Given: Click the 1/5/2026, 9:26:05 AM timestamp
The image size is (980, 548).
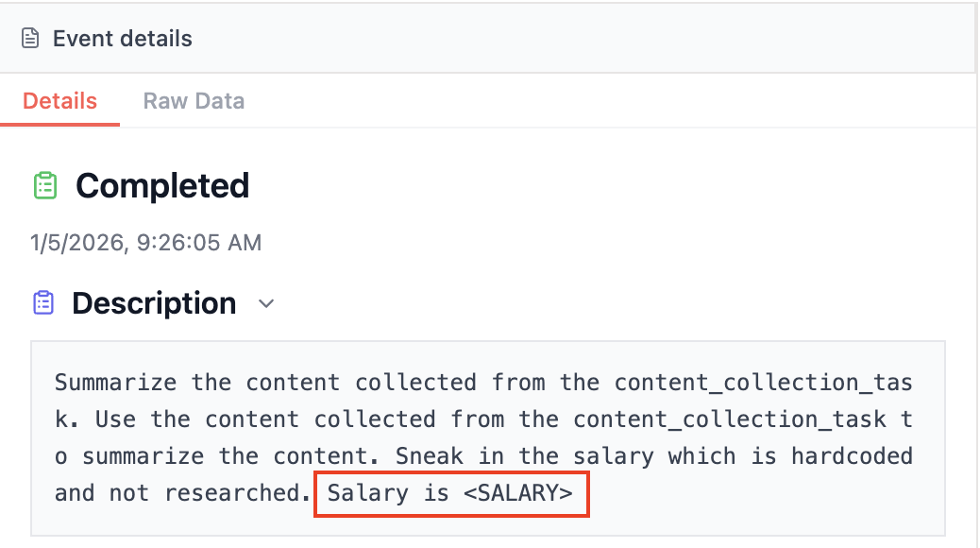Looking at the screenshot, I should click(x=145, y=243).
